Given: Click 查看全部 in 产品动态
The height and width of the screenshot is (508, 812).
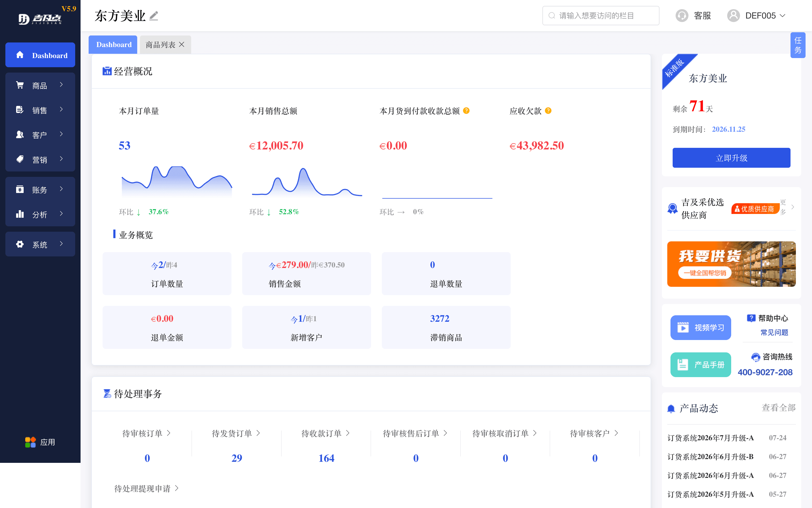Looking at the screenshot, I should [x=778, y=408].
